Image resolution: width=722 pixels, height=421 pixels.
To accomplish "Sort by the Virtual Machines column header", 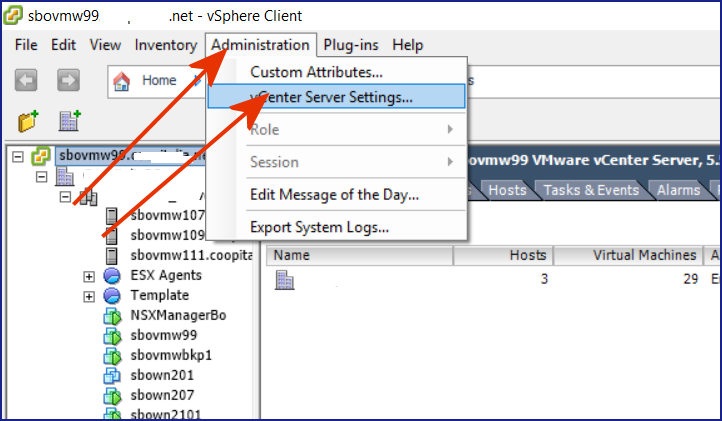I will click(629, 255).
